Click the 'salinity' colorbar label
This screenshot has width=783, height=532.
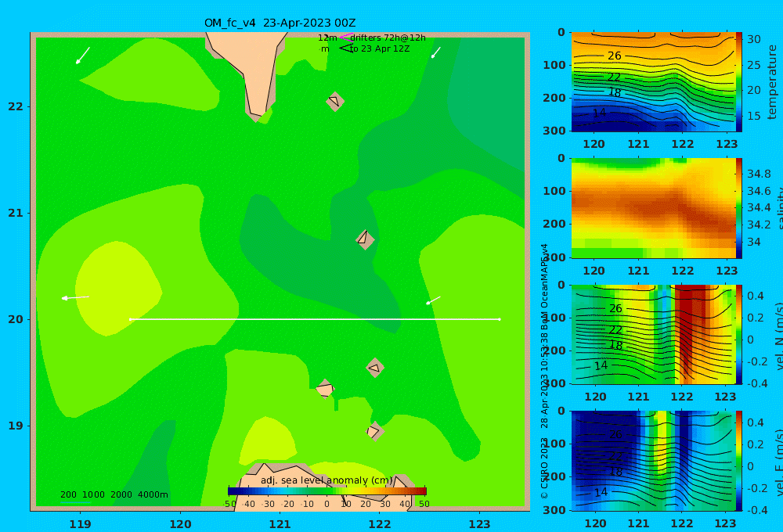(778, 208)
